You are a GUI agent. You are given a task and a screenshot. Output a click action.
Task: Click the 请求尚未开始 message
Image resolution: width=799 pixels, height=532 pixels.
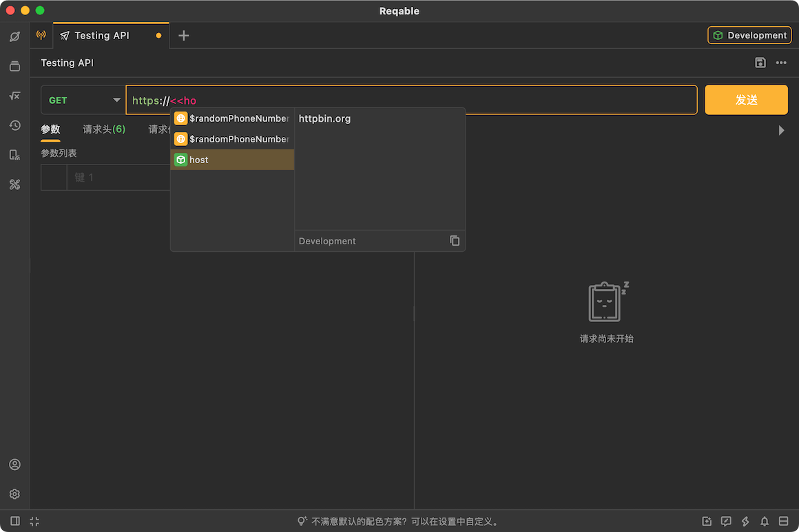(606, 339)
